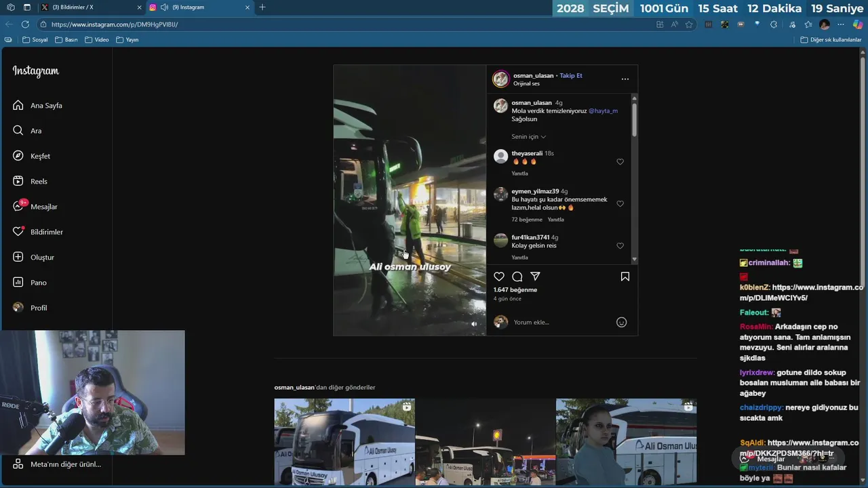This screenshot has width=868, height=488.
Task: Open the post's three-dot options menu
Action: [625, 79]
